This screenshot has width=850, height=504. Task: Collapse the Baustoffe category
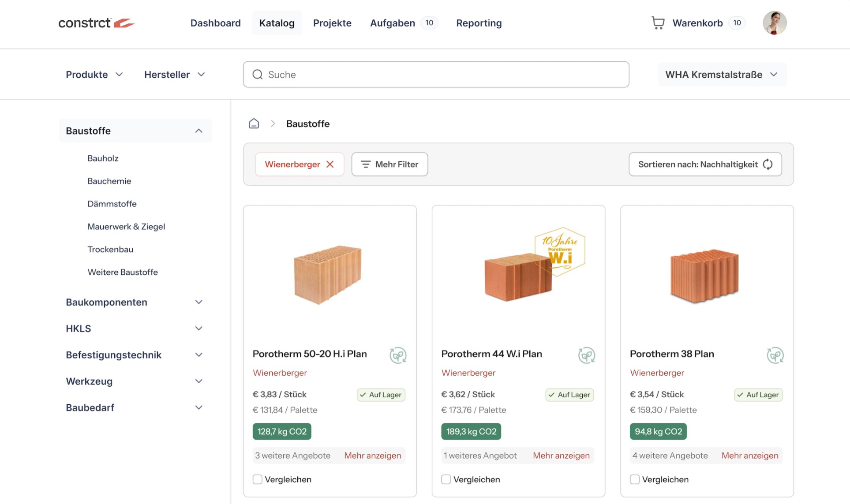[198, 131]
